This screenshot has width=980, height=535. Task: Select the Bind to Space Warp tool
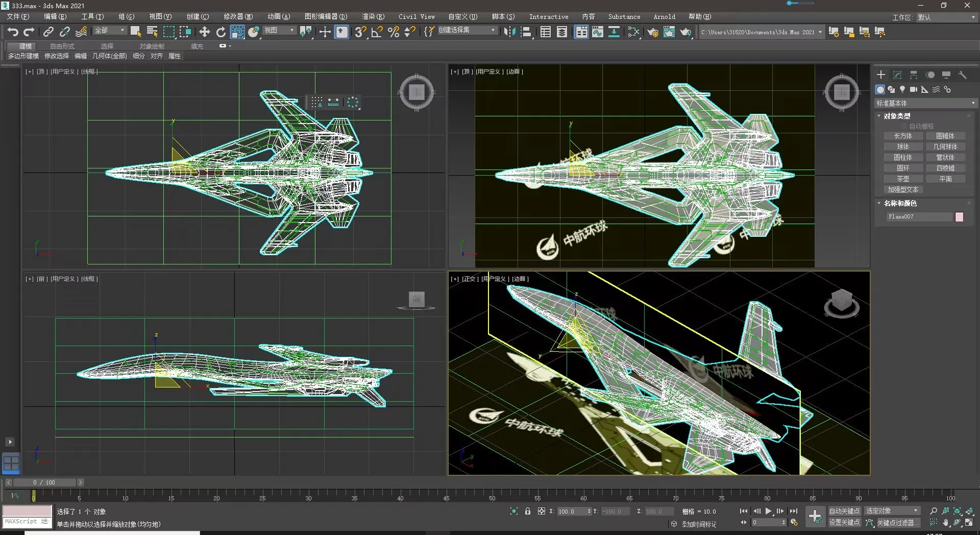tap(81, 32)
